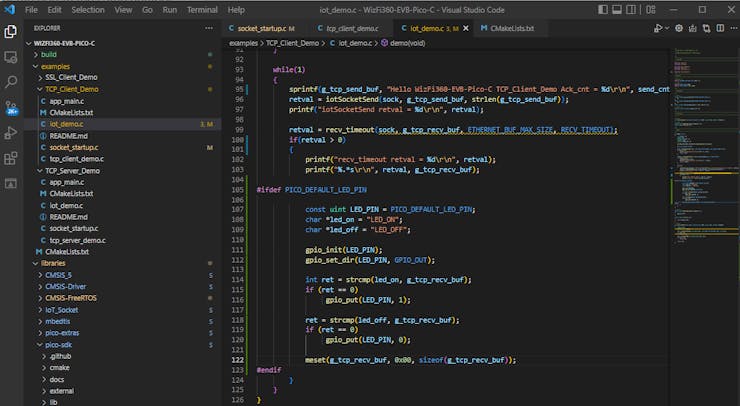
Task: Click the Explorer files icon
Action: click(11, 31)
